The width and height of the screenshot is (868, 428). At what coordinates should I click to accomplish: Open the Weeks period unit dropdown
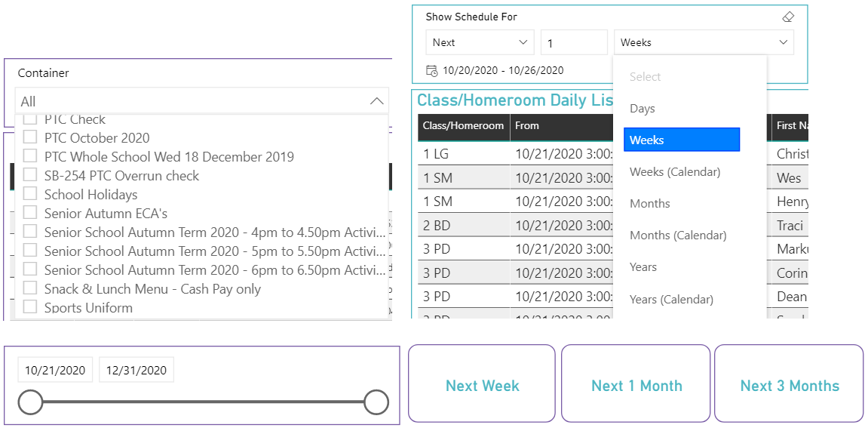[704, 42]
